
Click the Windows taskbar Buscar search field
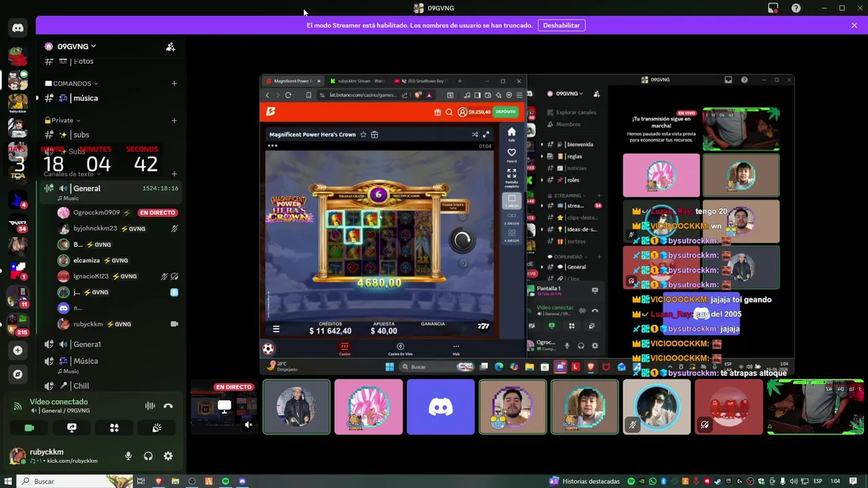click(x=75, y=481)
